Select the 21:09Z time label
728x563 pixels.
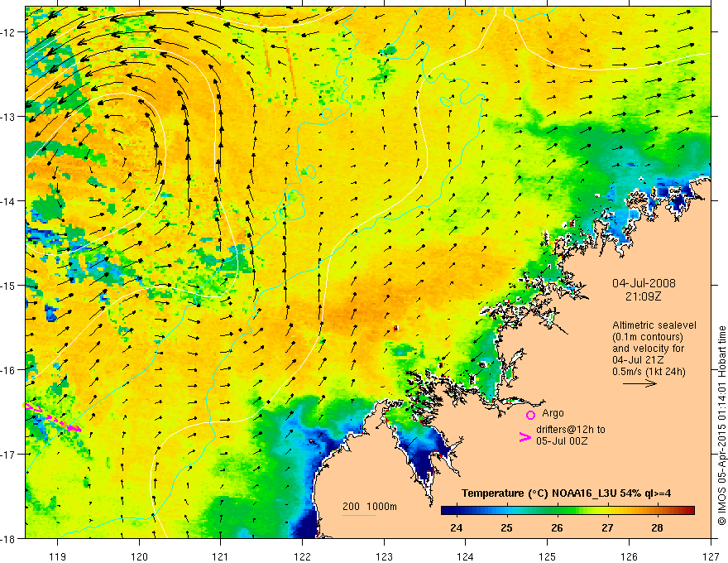(643, 296)
